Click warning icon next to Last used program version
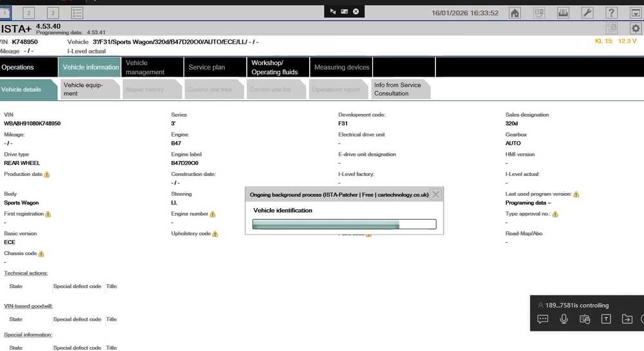This screenshot has height=351, width=644. point(576,194)
